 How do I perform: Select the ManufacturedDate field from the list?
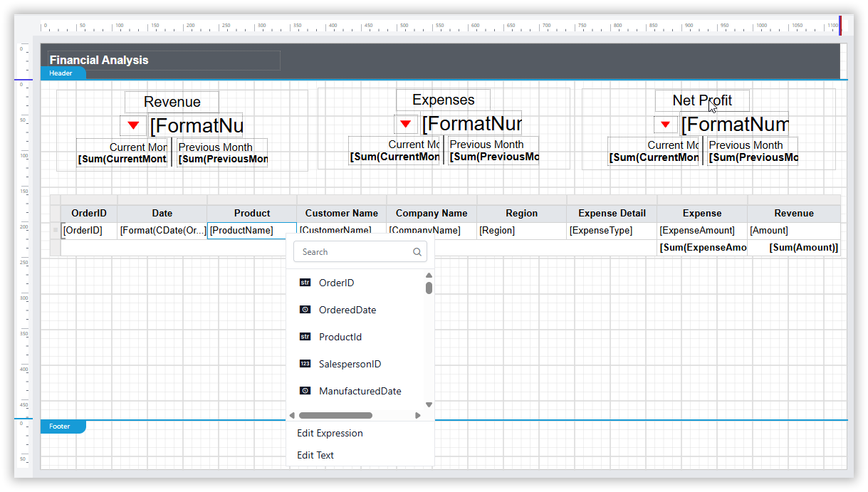coord(360,391)
